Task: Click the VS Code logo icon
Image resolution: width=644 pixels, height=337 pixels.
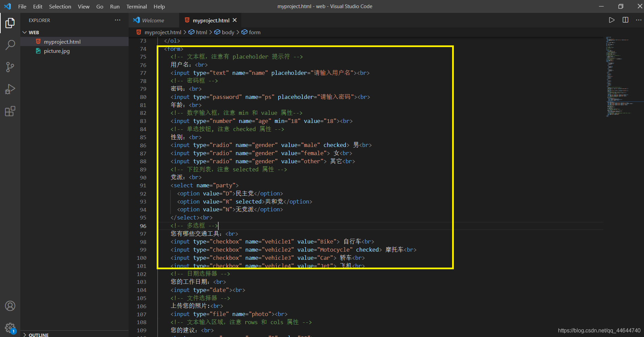Action: click(x=7, y=6)
